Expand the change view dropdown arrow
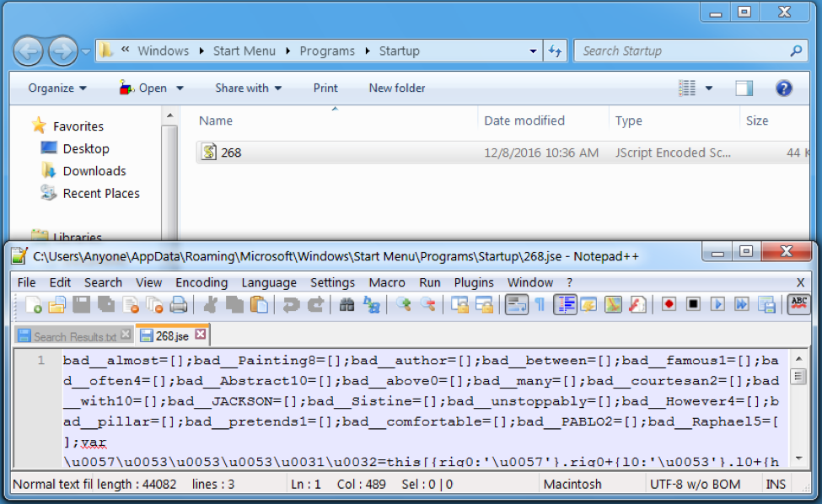This screenshot has width=822, height=504. [709, 88]
